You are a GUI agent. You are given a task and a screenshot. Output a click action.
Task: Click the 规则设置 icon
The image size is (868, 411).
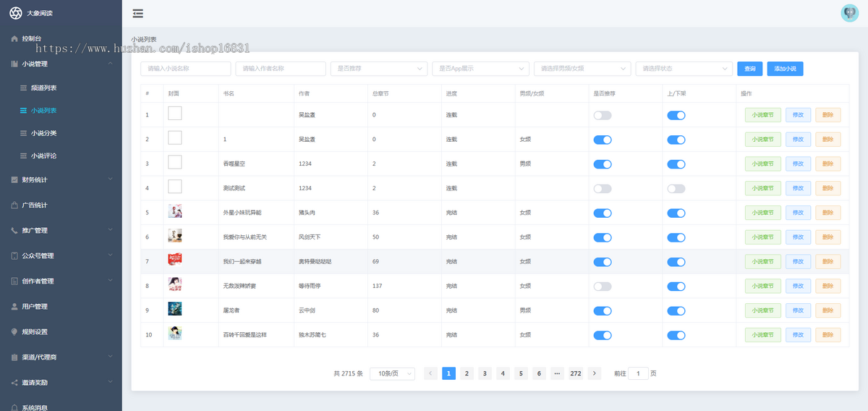(x=14, y=331)
